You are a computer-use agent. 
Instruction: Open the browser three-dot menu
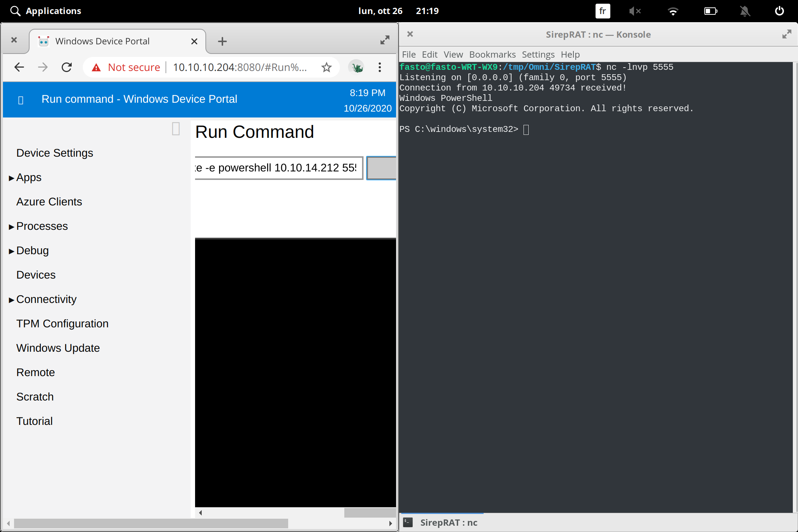(379, 67)
